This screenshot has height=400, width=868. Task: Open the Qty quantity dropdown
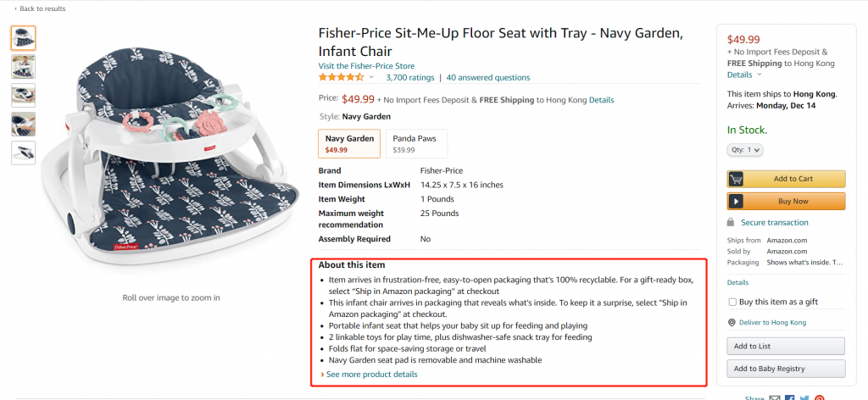pos(744,149)
